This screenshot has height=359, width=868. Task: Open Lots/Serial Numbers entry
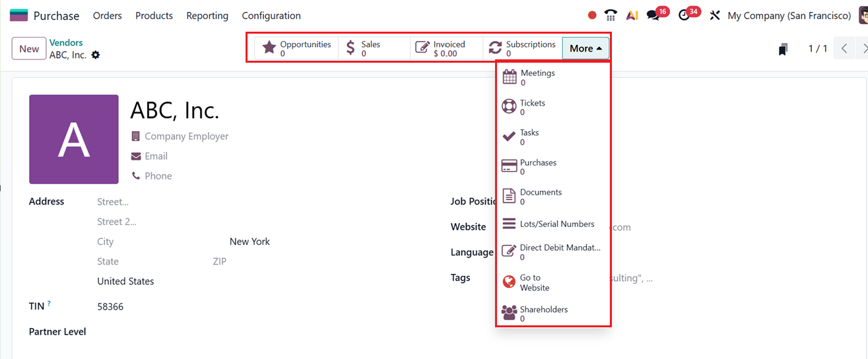click(553, 224)
